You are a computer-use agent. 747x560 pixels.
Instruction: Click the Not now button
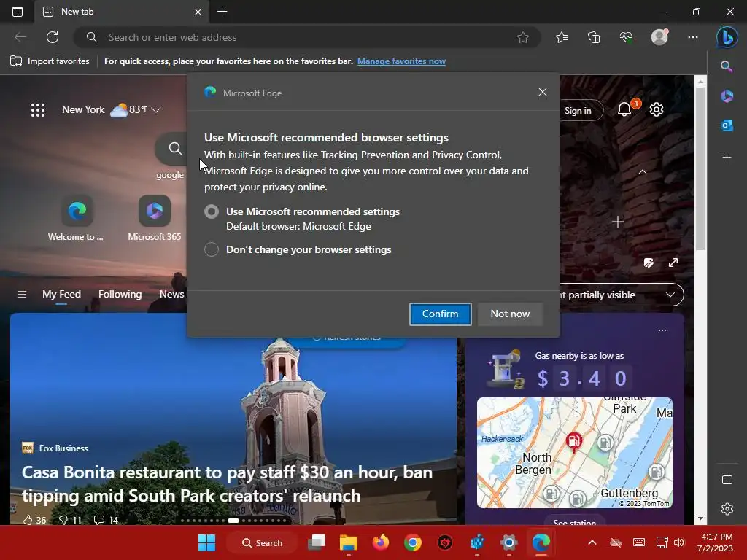[510, 314]
